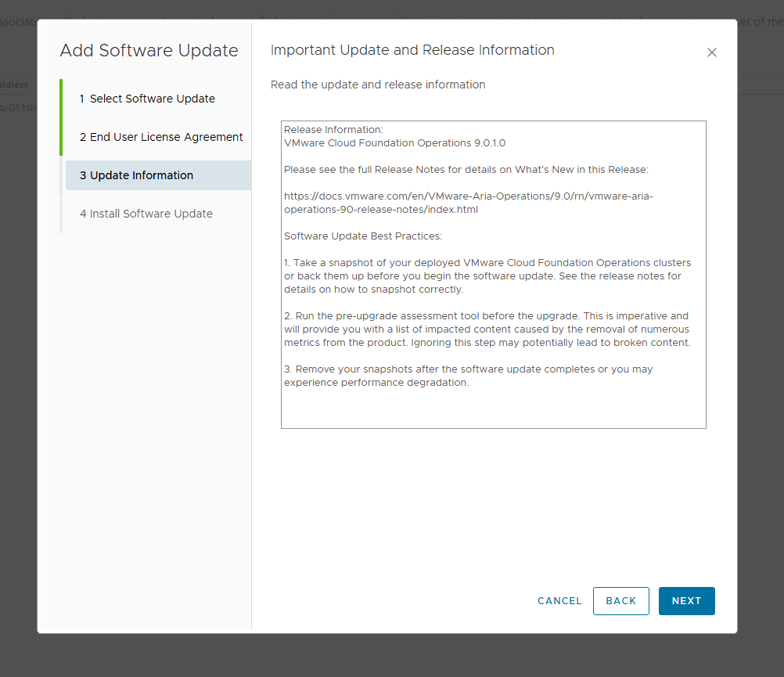Click the docs.vmware.com release notes URL

(467, 203)
